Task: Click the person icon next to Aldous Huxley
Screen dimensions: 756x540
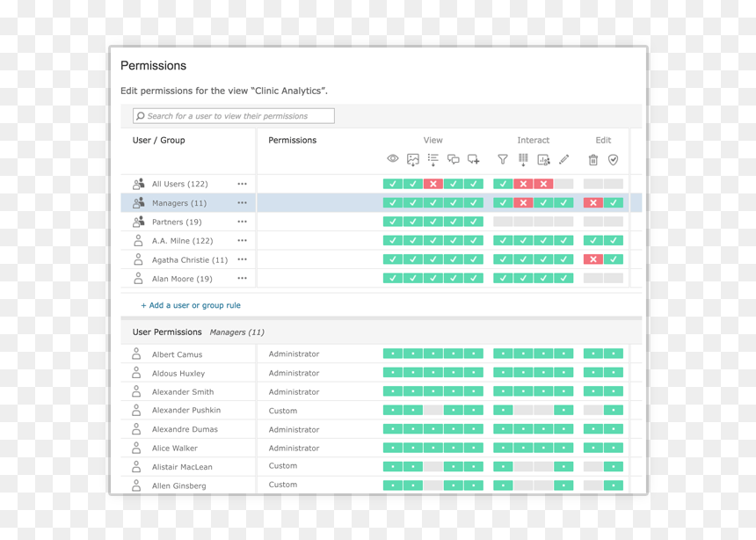Action: 136,373
